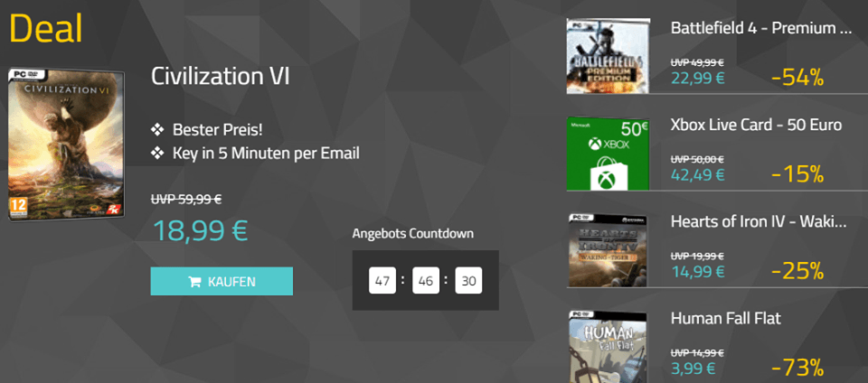Open Battlefield 4 Premium Edition cover thumbnail
This screenshot has height=383, width=868.
coord(609,56)
